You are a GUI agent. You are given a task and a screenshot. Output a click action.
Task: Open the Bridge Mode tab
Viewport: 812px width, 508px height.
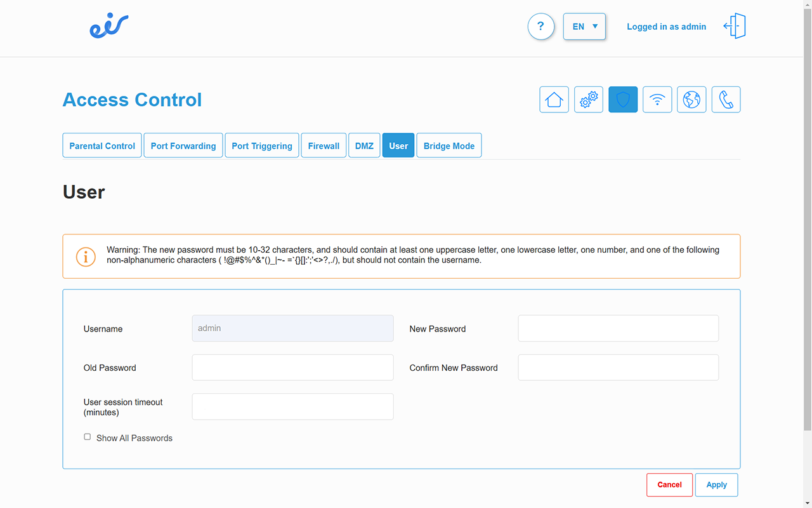pos(449,145)
